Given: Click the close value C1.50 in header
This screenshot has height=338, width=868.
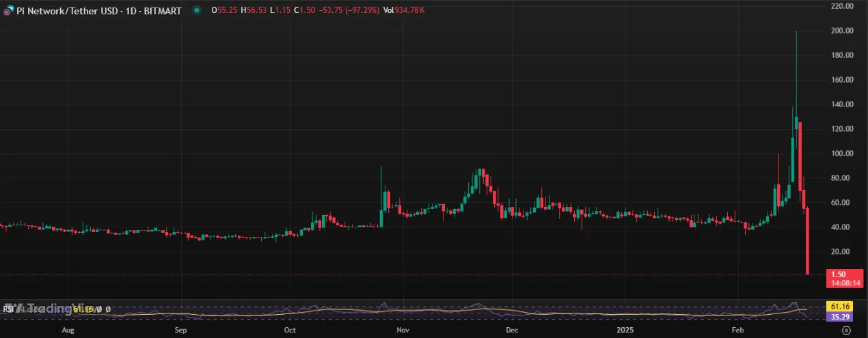Looking at the screenshot, I should coord(304,11).
